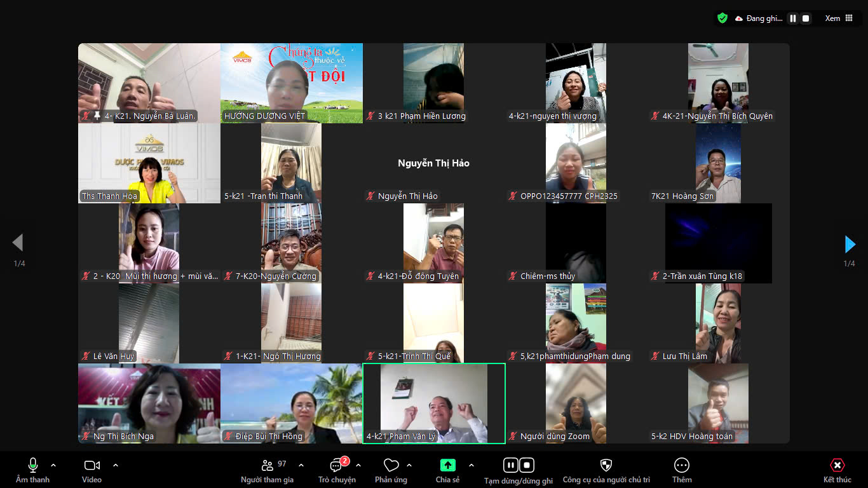Screen dimensions: 868x488
Task: Click the green Share screen (Chia sẻ) icon
Action: coord(447,465)
